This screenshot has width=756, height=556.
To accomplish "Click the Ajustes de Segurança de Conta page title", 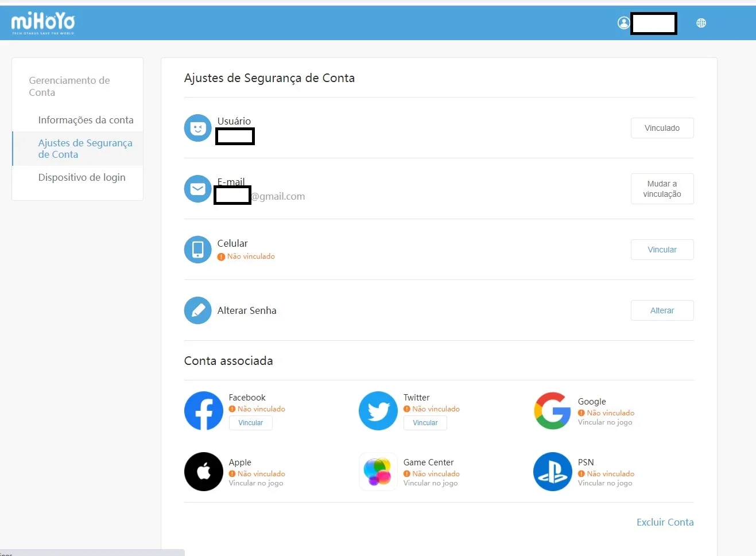I will coord(269,78).
